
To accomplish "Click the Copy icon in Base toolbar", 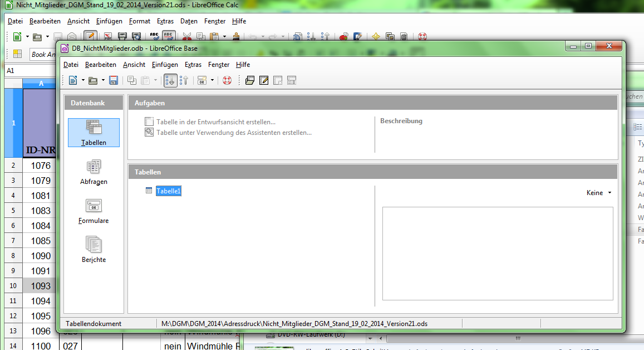I will [x=132, y=80].
